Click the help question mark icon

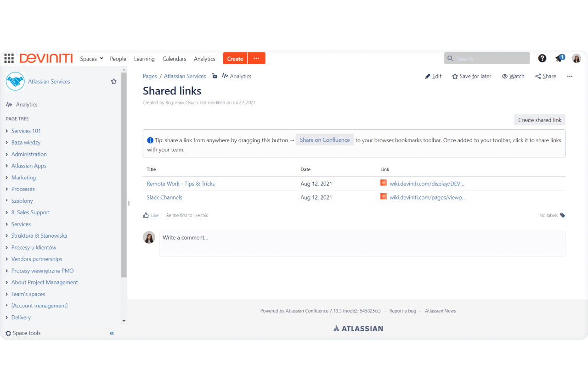click(x=542, y=58)
